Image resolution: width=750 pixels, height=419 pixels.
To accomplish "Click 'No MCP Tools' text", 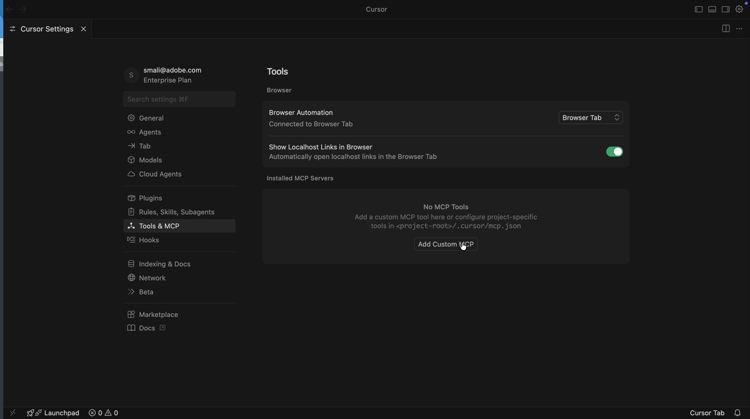I will tap(446, 207).
